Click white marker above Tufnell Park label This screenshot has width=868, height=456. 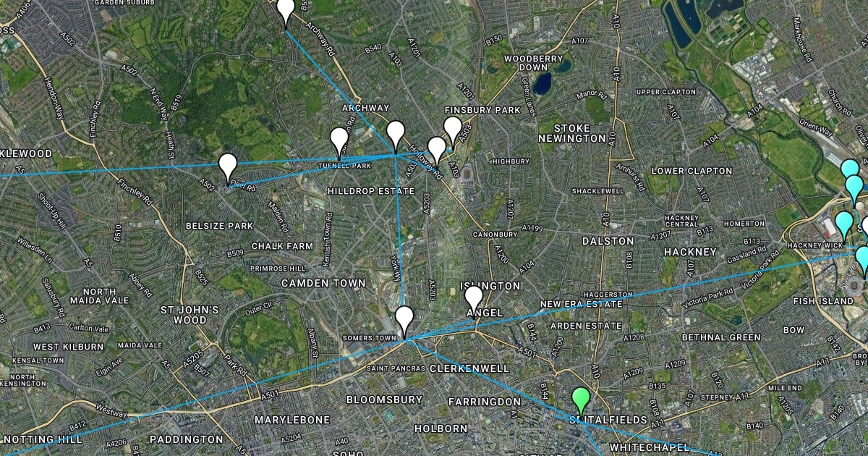tap(339, 141)
